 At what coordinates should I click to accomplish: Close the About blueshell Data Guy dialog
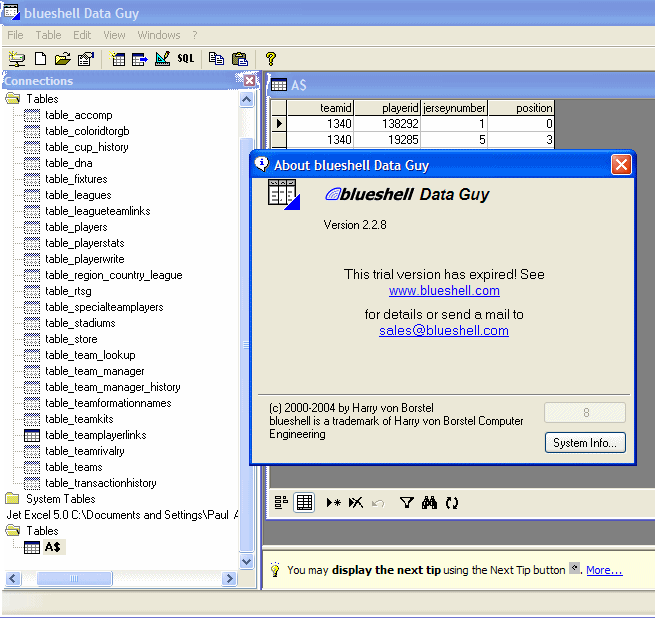[621, 165]
